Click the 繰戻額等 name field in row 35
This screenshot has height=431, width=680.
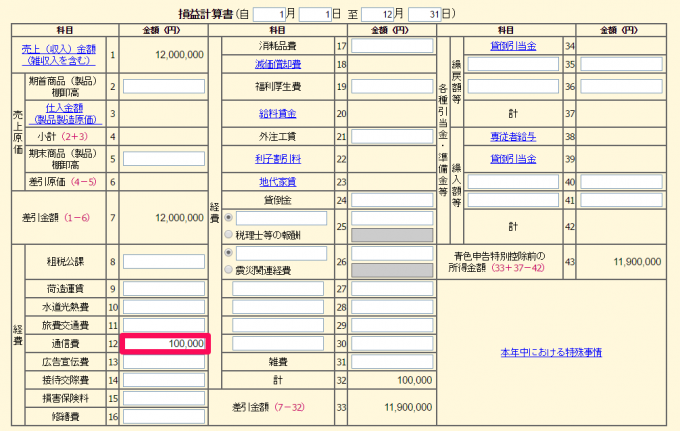coord(513,64)
